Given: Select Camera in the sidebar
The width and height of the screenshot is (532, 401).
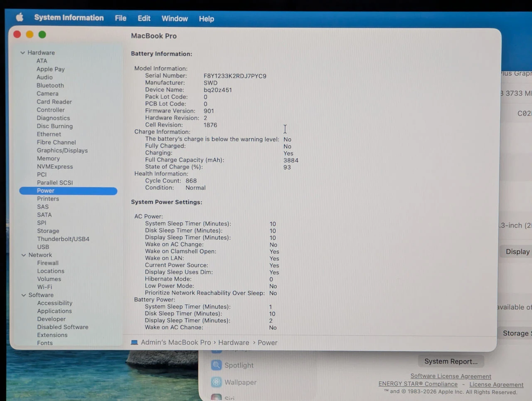Looking at the screenshot, I should (47, 94).
